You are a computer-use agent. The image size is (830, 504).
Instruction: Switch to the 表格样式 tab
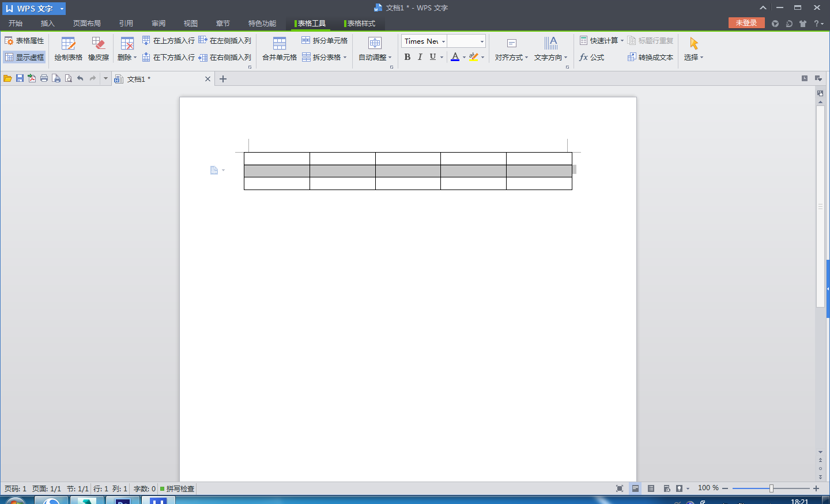coord(360,24)
